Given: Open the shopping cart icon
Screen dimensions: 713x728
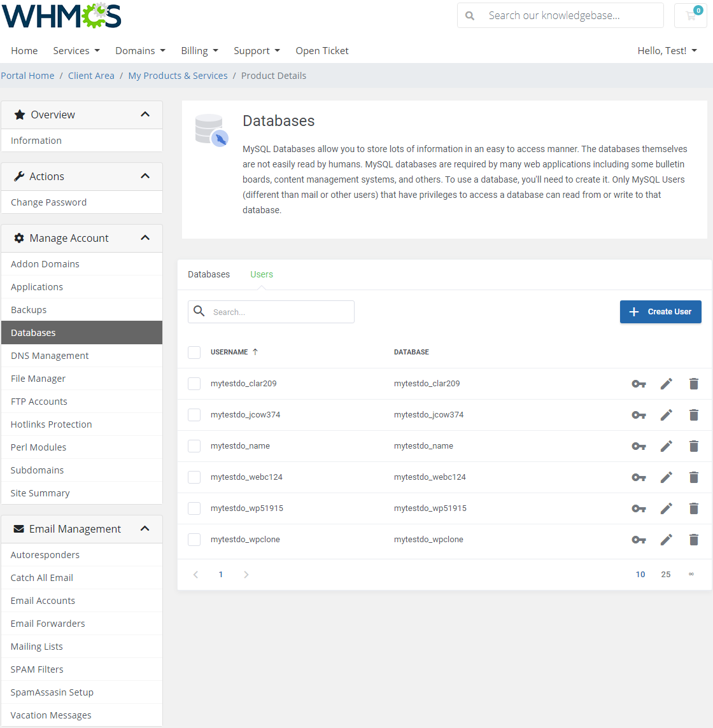Looking at the screenshot, I should tap(691, 15).
